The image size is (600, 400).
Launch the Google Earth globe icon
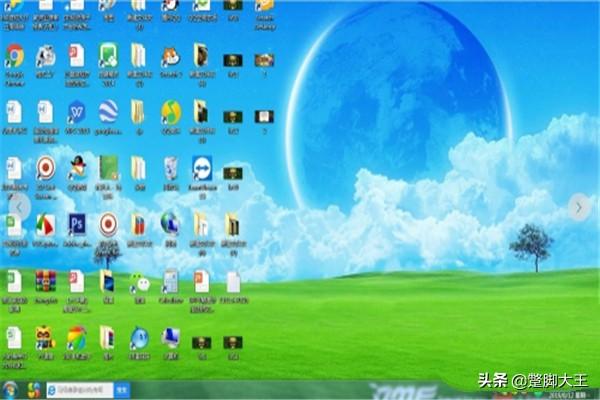pos(108,112)
